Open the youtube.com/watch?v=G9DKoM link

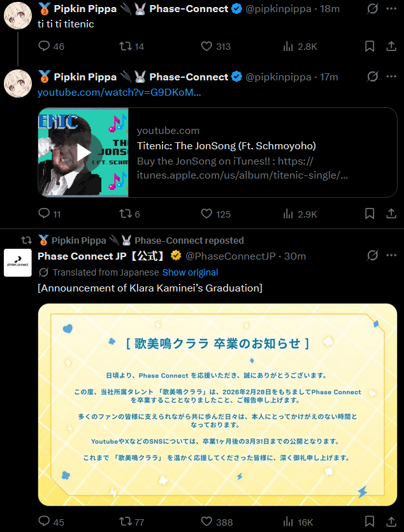click(x=119, y=92)
